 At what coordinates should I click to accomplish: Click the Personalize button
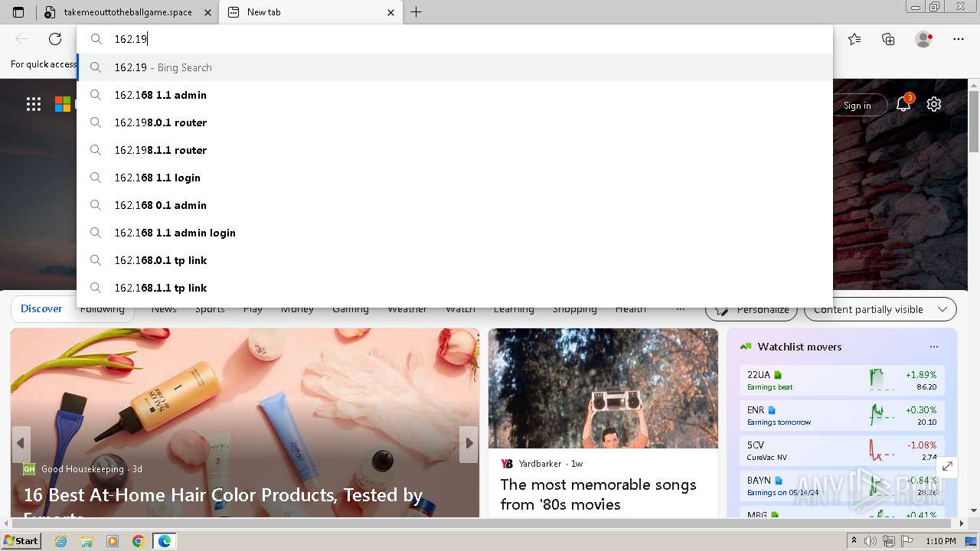coord(752,309)
